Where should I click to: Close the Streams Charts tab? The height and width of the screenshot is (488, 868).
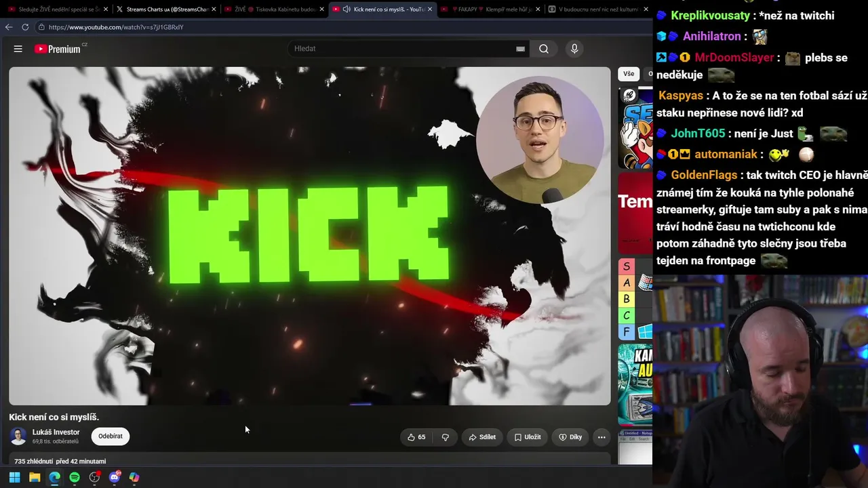(x=214, y=9)
